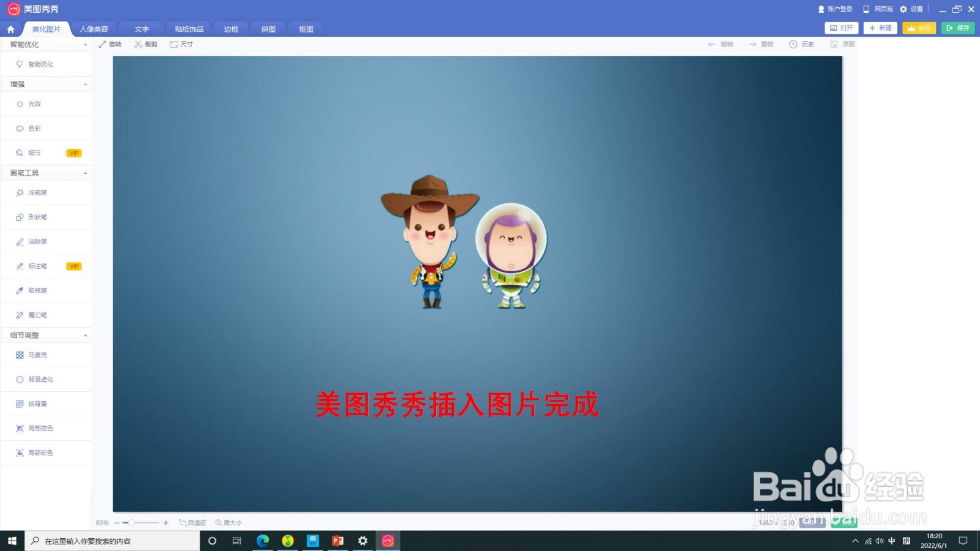
Task: Open the 背景虚化 background blur tool
Action: (x=47, y=380)
